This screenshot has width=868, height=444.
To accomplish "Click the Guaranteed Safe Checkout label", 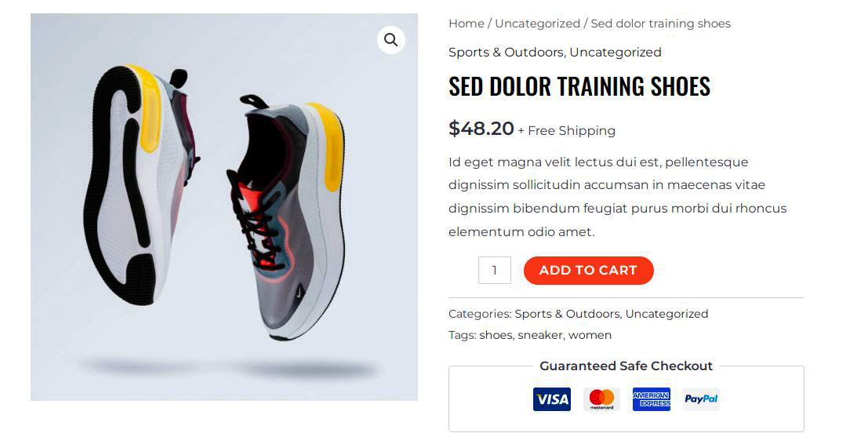I will click(x=626, y=366).
